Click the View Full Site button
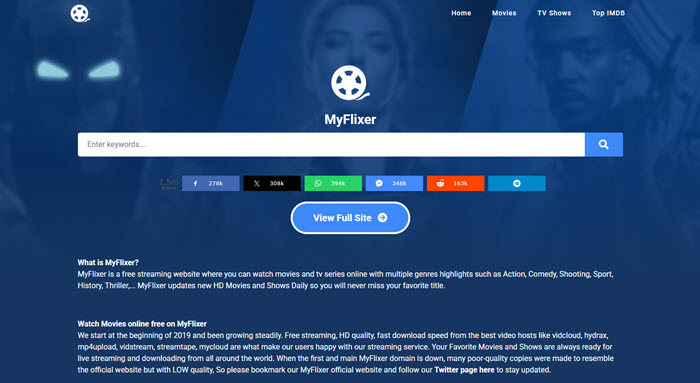 point(350,218)
